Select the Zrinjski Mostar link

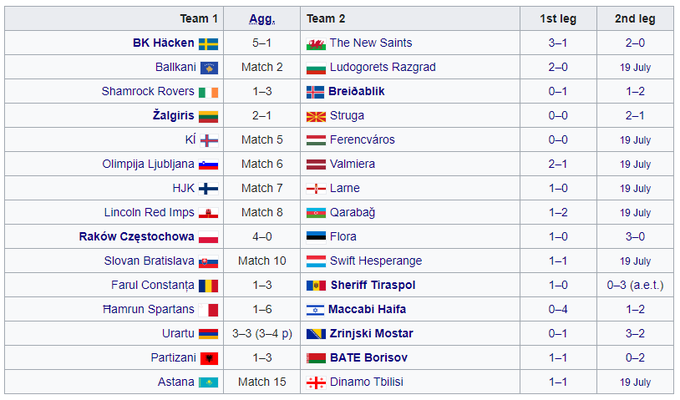372,333
